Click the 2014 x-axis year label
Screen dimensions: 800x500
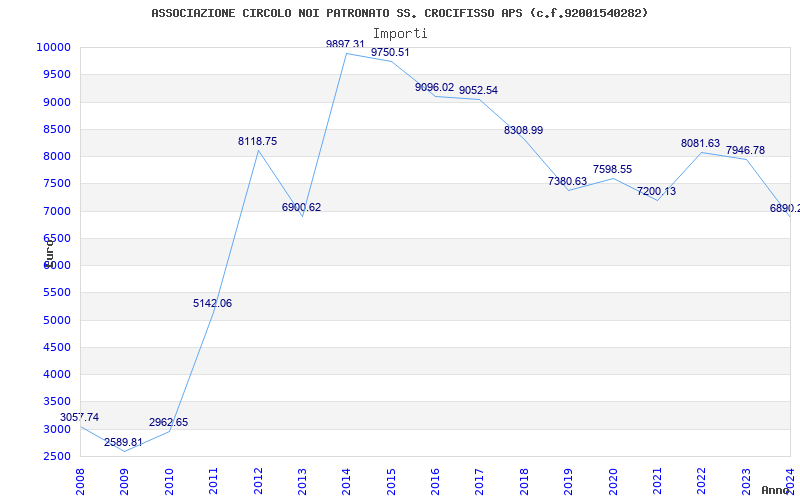[x=347, y=481]
